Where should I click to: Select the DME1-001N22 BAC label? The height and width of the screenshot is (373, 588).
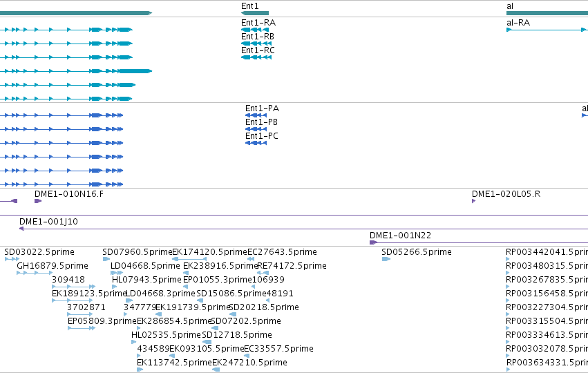pos(401,236)
